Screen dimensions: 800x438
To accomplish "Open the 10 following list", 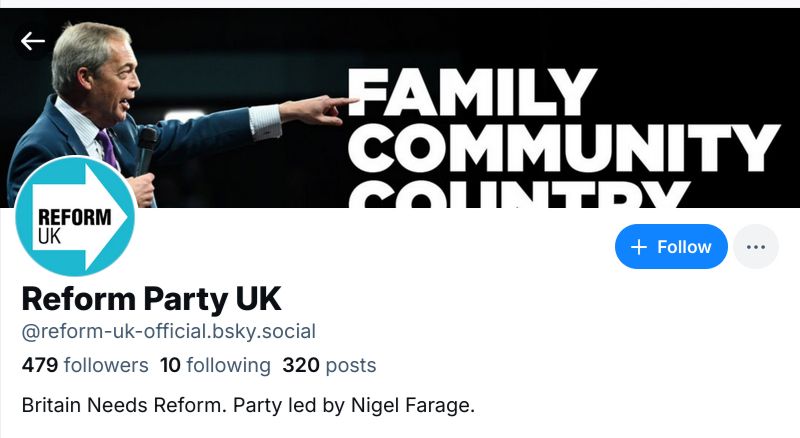I will tap(215, 365).
